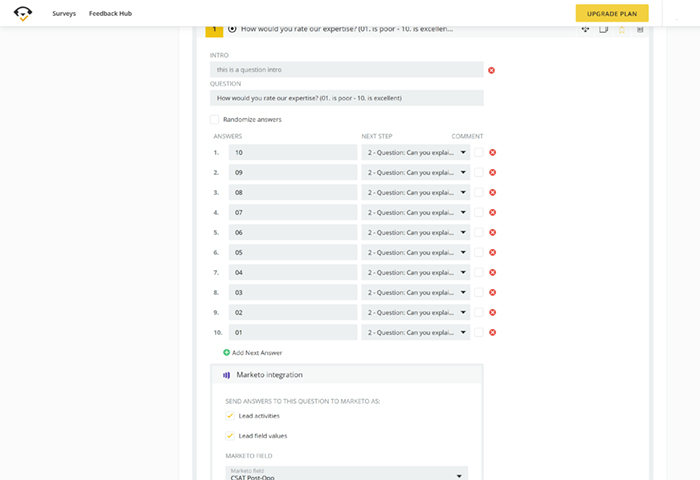Open the Next Step dropdown for answer 10
This screenshot has height=480, width=700.
(415, 152)
